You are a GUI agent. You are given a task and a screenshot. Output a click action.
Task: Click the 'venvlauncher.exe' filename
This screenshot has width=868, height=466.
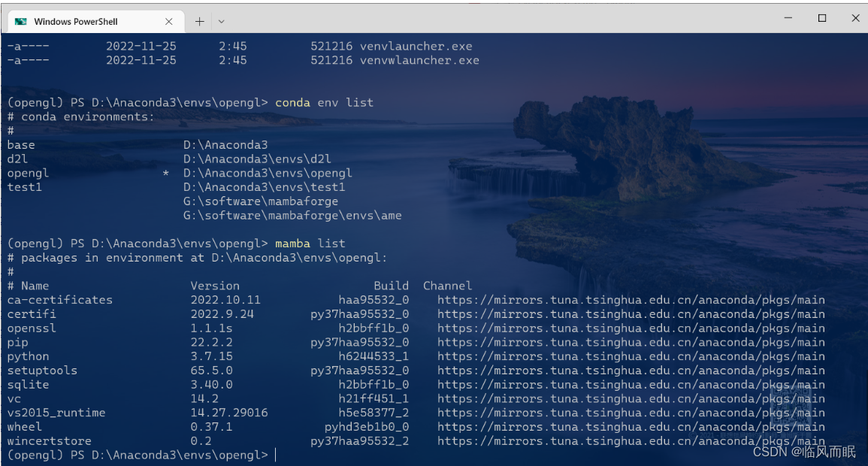pos(416,46)
